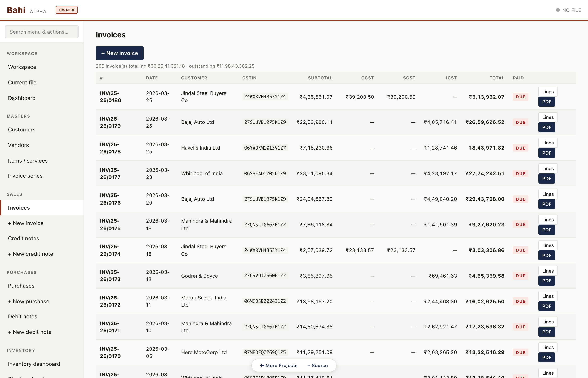Click the NO FILE status indicator
Viewport: 588px width, 378px height.
click(x=569, y=10)
